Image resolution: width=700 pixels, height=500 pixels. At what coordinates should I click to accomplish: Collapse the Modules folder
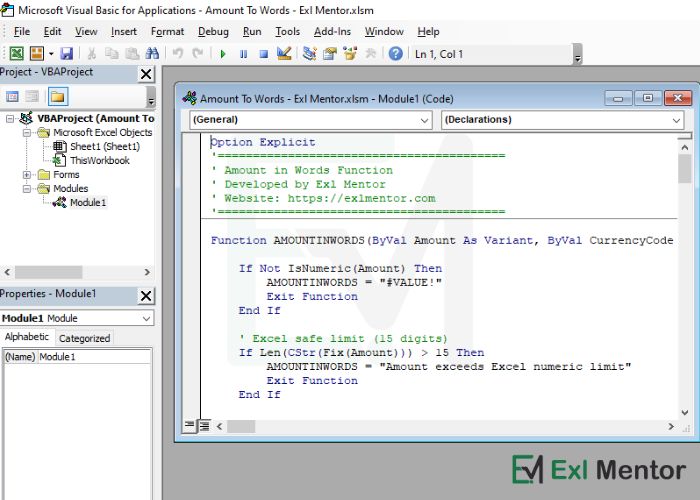pos(27,188)
